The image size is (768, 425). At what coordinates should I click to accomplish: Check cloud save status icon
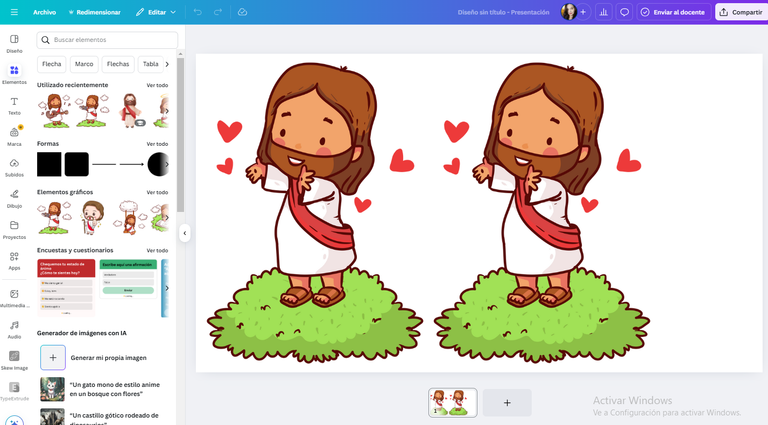pos(242,12)
